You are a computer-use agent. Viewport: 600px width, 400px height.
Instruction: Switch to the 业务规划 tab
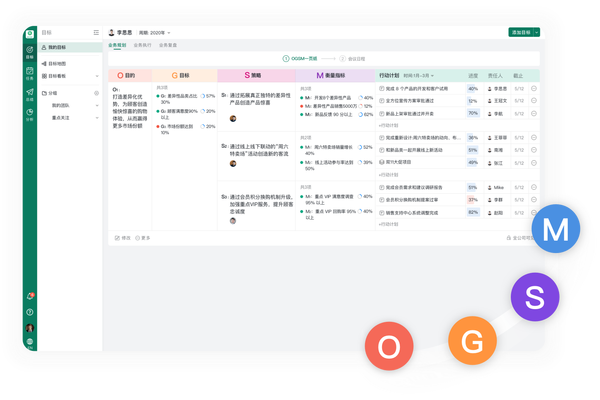(x=117, y=45)
